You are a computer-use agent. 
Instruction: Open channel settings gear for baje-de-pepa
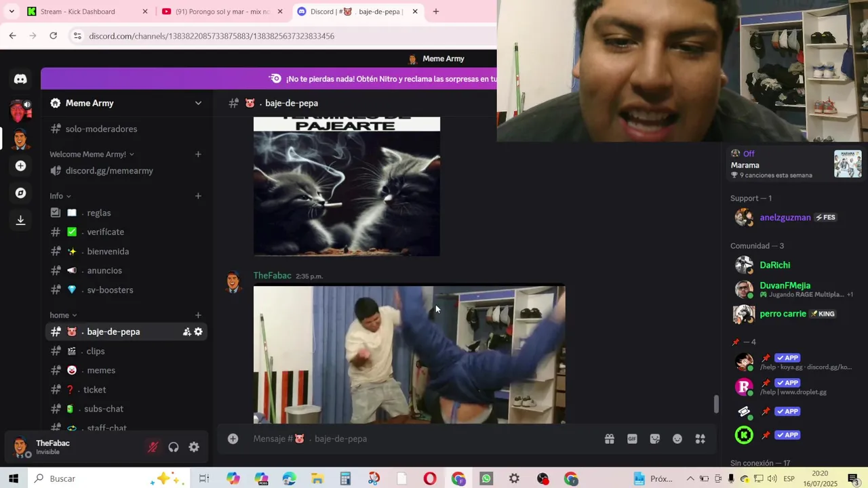click(x=198, y=332)
